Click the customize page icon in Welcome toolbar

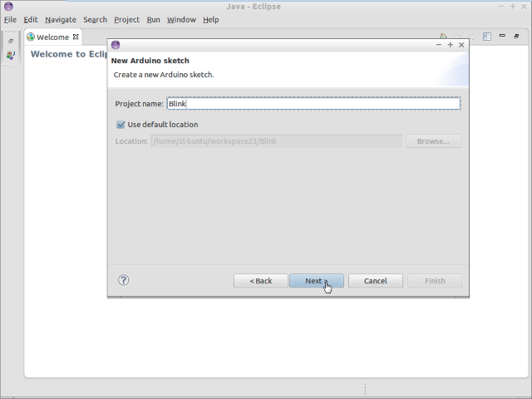(487, 37)
